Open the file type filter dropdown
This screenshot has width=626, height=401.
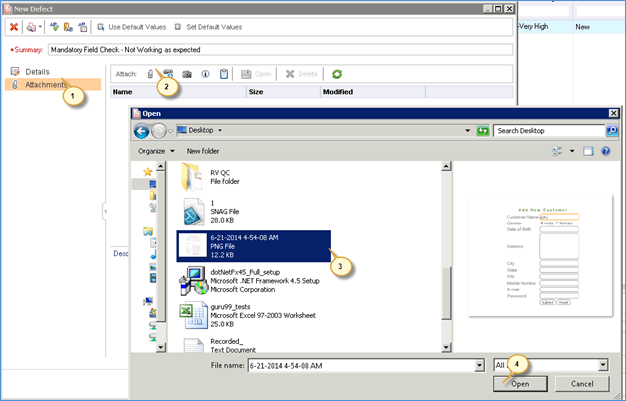pos(602,365)
